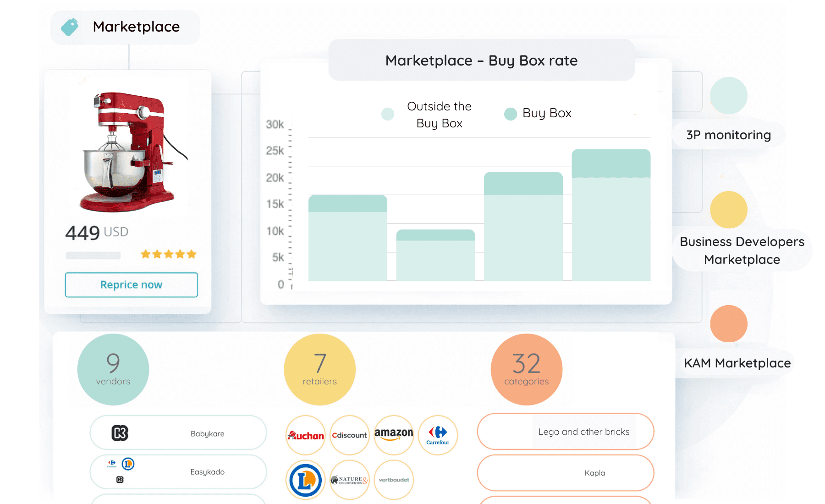Click the red stand mixer product image
825x504 pixels.
pyautogui.click(x=132, y=152)
